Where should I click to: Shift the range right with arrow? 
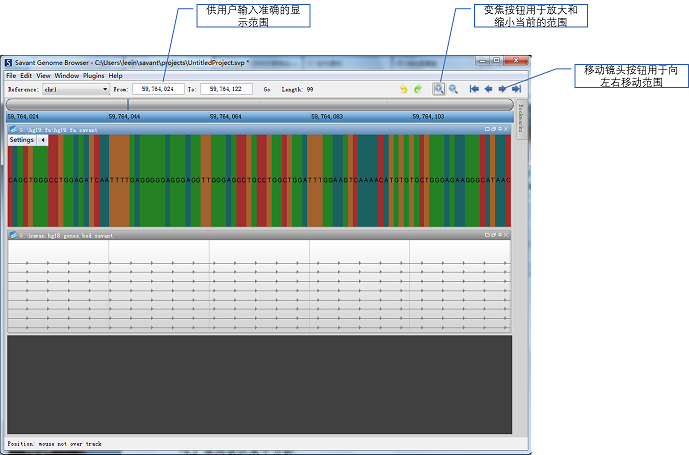point(502,89)
